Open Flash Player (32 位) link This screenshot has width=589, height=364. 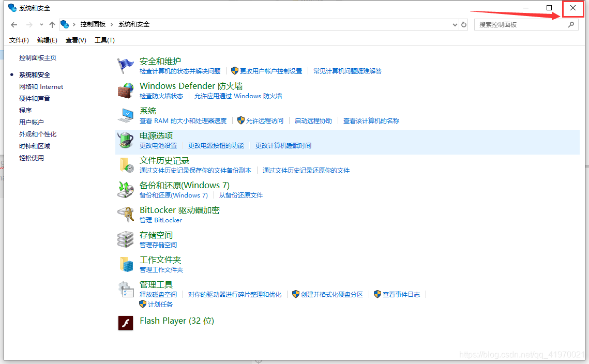coord(176,321)
